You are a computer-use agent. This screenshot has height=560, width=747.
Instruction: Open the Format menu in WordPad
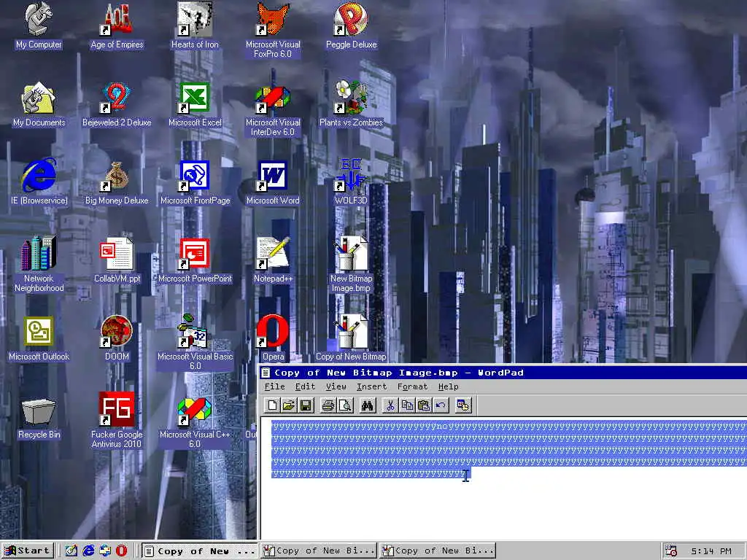click(x=413, y=386)
